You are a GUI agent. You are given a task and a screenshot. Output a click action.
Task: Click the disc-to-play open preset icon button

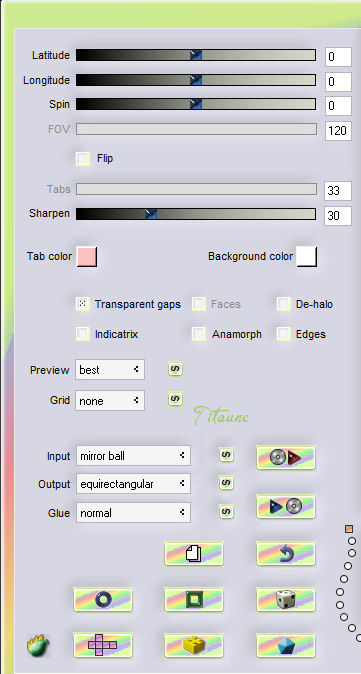pyautogui.click(x=286, y=458)
